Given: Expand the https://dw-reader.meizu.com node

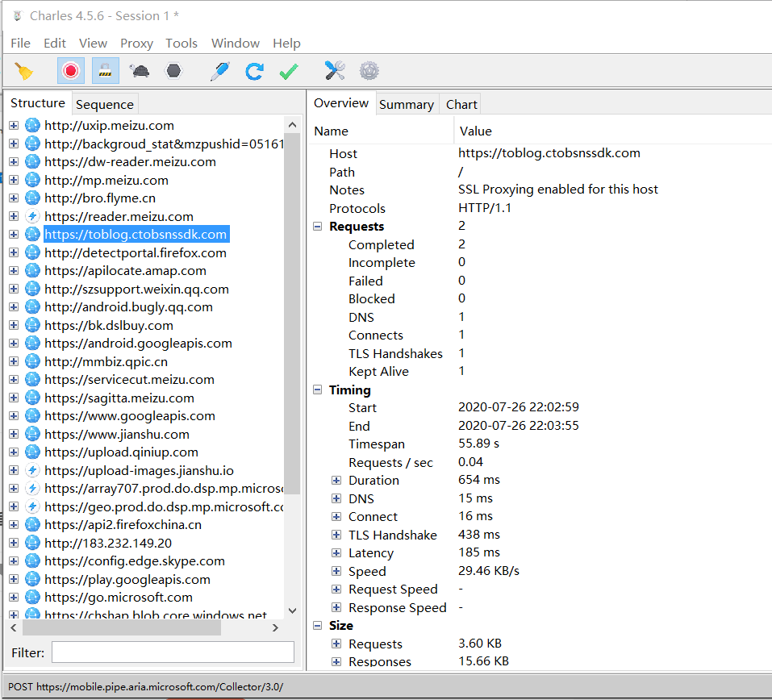Looking at the screenshot, I should 14,162.
